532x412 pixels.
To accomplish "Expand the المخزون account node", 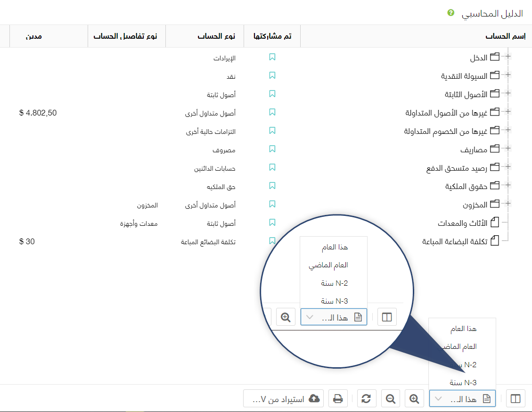I will [508, 204].
